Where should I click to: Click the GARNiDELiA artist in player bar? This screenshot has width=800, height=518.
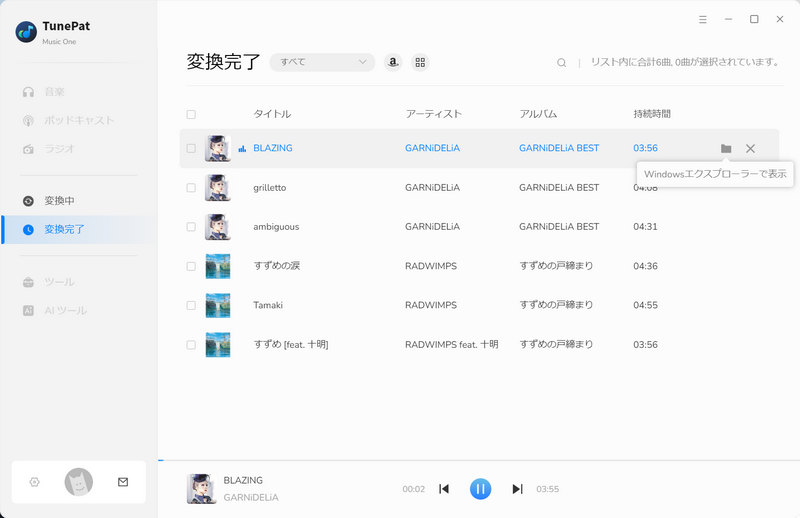coord(251,497)
